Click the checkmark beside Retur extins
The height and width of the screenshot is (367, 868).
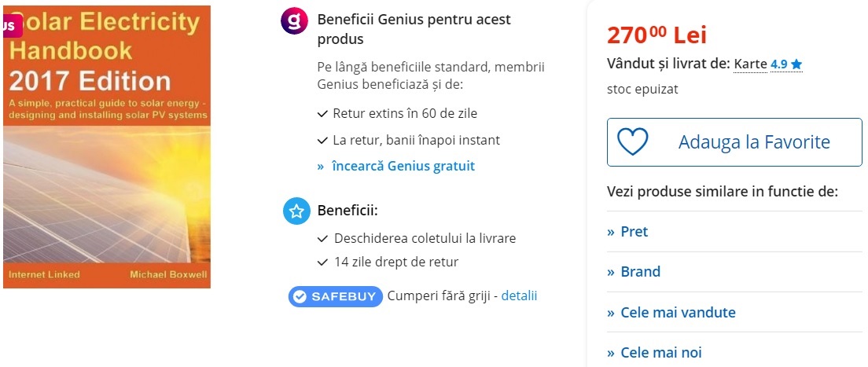coord(322,114)
